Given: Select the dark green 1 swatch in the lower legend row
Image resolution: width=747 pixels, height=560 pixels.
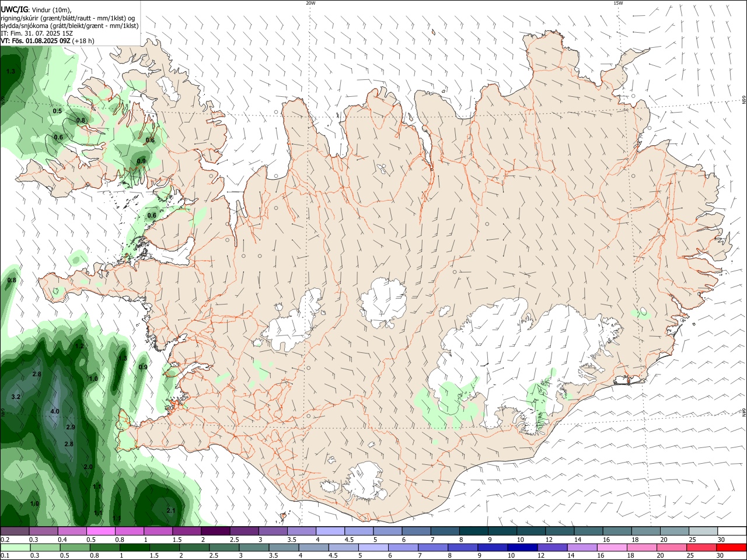Looking at the screenshot, I should pos(134,547).
